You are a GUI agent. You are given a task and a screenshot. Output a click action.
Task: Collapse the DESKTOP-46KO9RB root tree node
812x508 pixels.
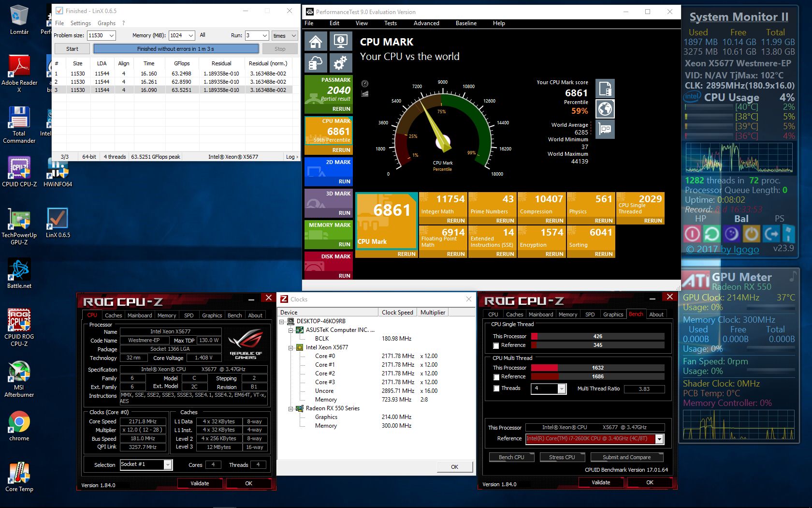pyautogui.click(x=282, y=322)
